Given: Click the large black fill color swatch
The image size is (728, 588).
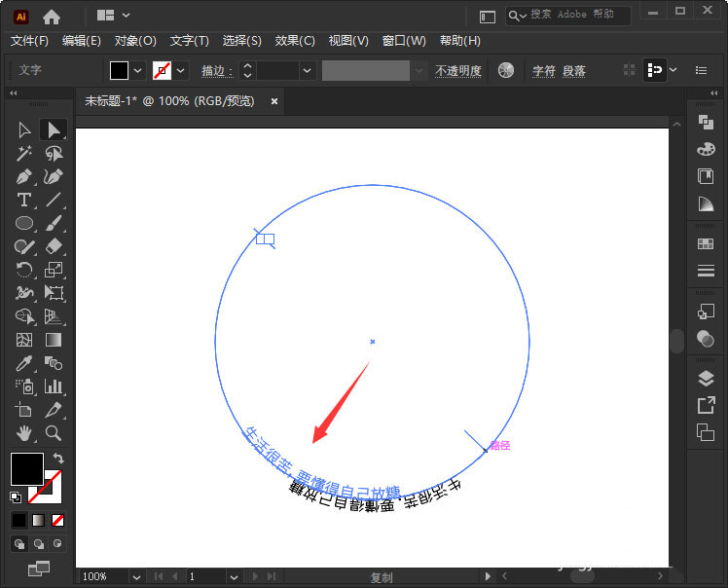Looking at the screenshot, I should pyautogui.click(x=26, y=468).
